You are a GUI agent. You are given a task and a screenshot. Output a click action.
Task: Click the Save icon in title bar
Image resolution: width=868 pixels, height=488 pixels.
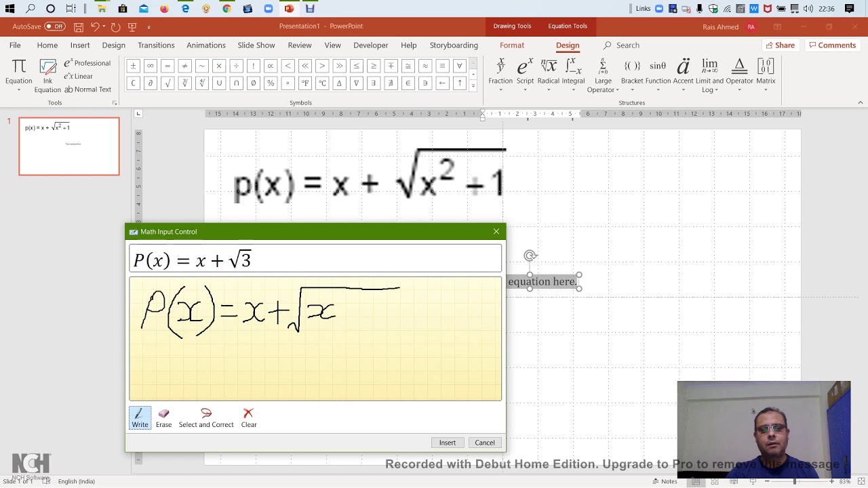click(79, 26)
